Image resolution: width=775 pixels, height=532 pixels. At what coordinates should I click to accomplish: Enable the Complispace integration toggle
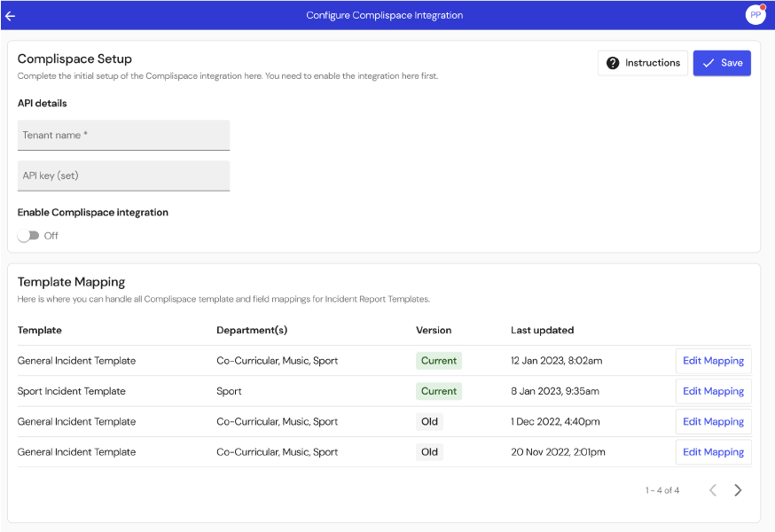coord(27,236)
